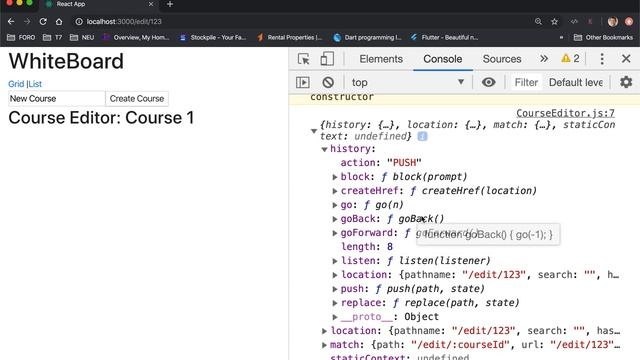The width and height of the screenshot is (640, 360).
Task: Open the FORO bookmarks folder
Action: click(21, 38)
